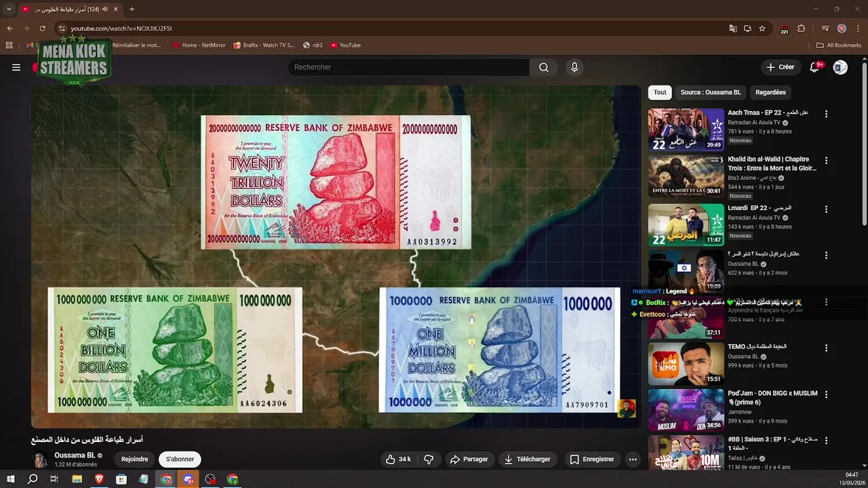View site information icon in address bar
Viewport: 868px width, 488px height.
pyautogui.click(x=62, y=28)
